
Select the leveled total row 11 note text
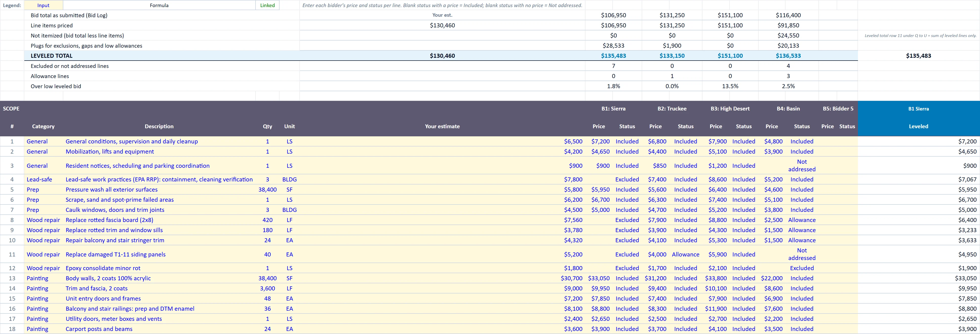click(920, 36)
